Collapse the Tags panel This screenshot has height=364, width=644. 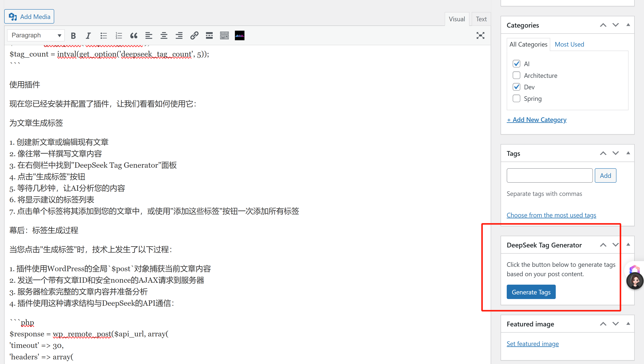click(x=628, y=153)
